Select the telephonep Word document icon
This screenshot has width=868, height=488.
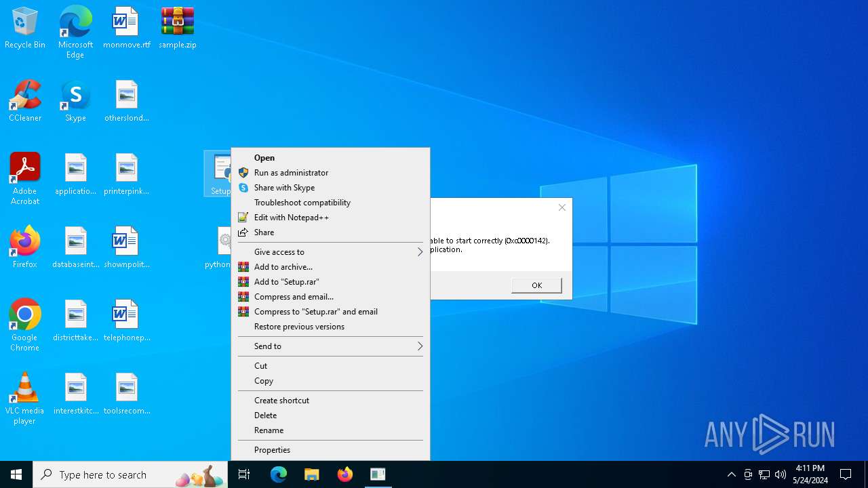(127, 321)
